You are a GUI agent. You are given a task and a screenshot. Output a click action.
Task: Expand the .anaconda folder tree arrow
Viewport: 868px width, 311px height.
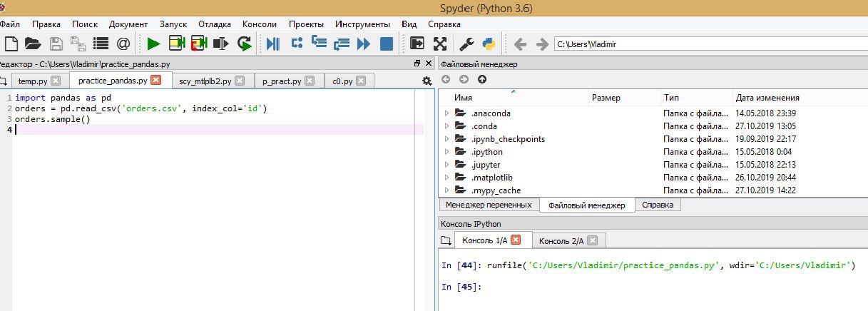pos(446,113)
